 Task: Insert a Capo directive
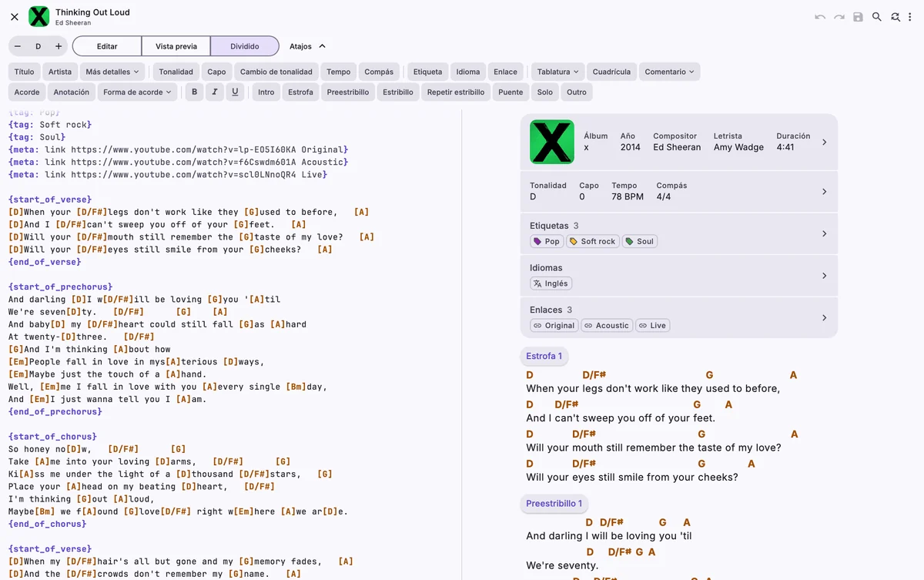click(217, 72)
